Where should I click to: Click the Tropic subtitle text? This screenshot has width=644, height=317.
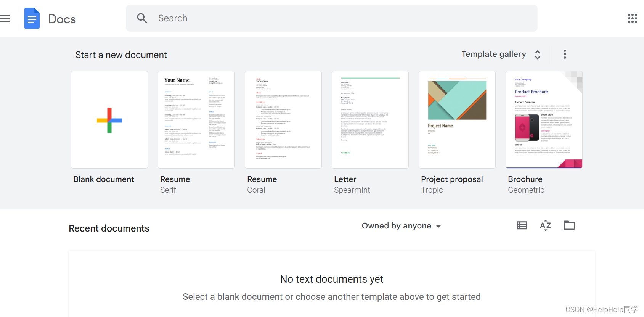432,190
